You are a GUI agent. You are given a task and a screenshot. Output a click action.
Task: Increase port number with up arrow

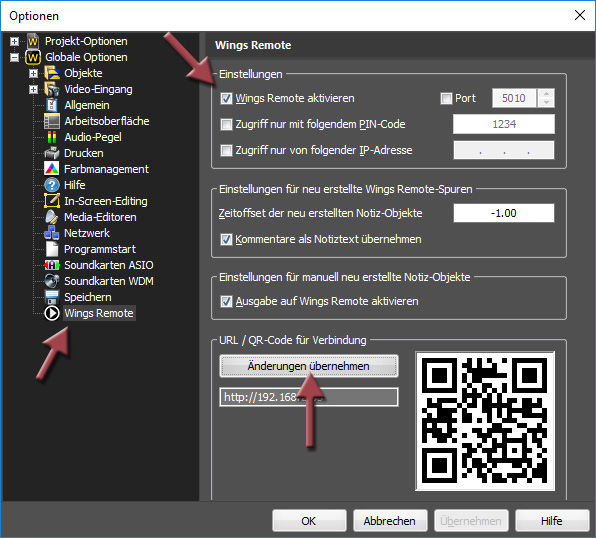[546, 94]
